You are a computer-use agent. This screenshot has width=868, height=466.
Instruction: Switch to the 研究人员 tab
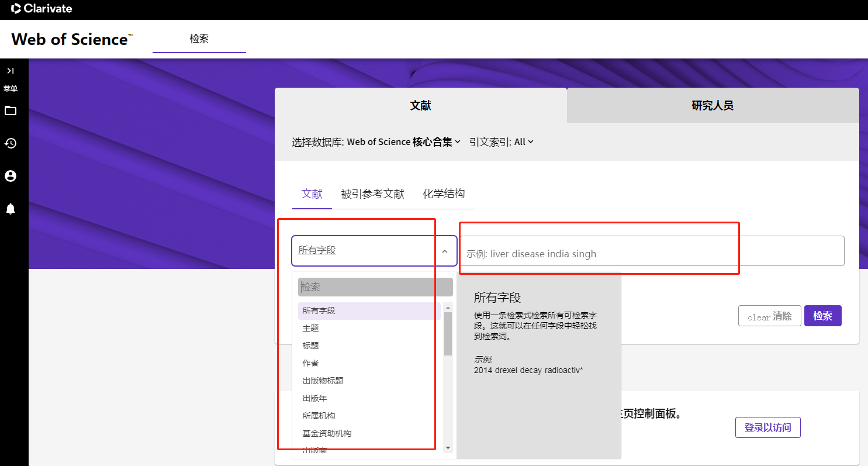pyautogui.click(x=712, y=105)
